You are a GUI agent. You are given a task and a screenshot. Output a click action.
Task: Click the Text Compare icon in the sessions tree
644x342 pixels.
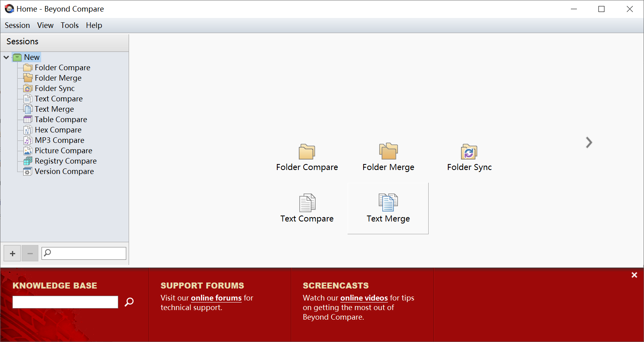pyautogui.click(x=28, y=99)
